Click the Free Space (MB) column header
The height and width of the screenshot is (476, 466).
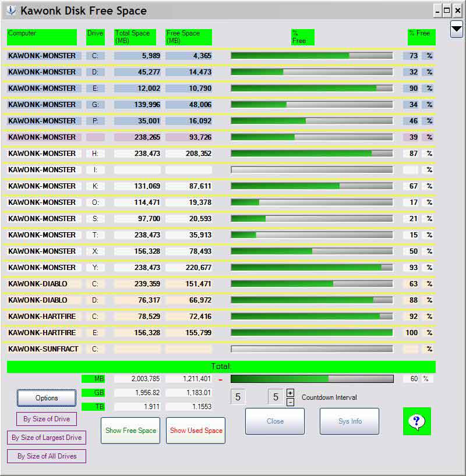[188, 37]
